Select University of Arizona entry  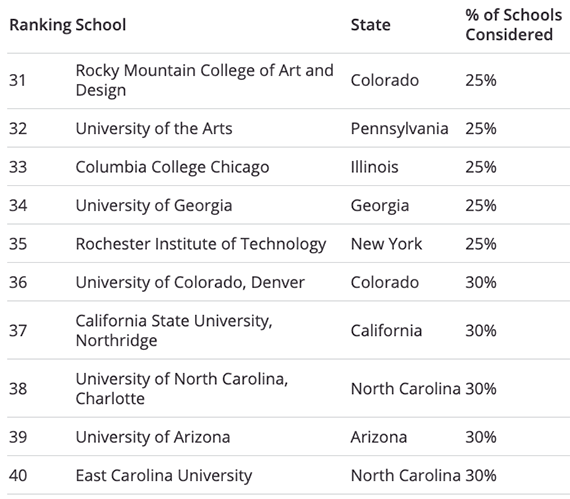(153, 437)
